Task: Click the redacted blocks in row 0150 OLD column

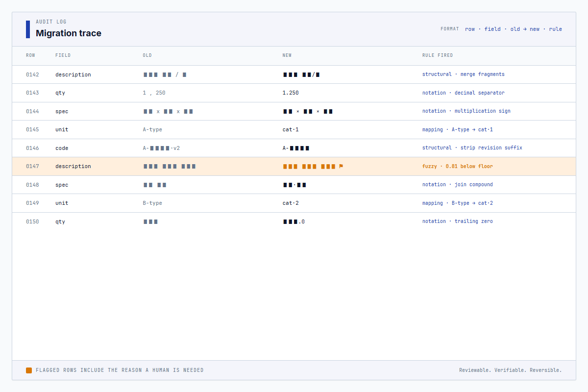Action: [x=150, y=221]
